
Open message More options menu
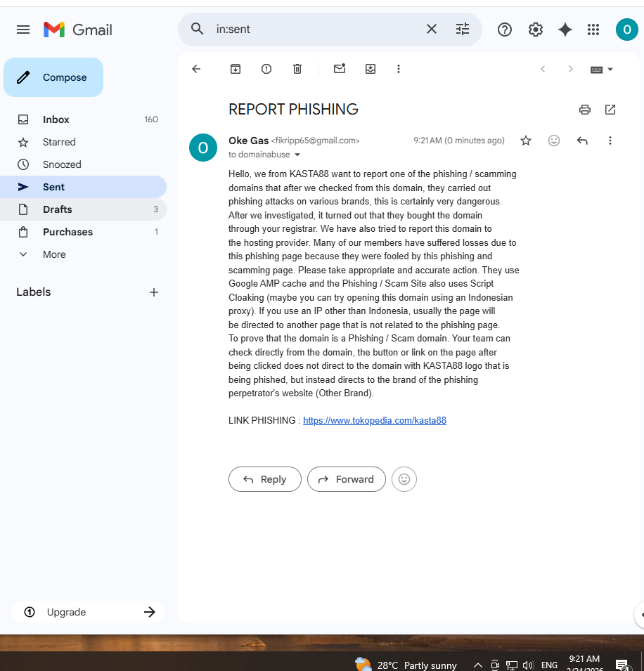[x=610, y=141]
